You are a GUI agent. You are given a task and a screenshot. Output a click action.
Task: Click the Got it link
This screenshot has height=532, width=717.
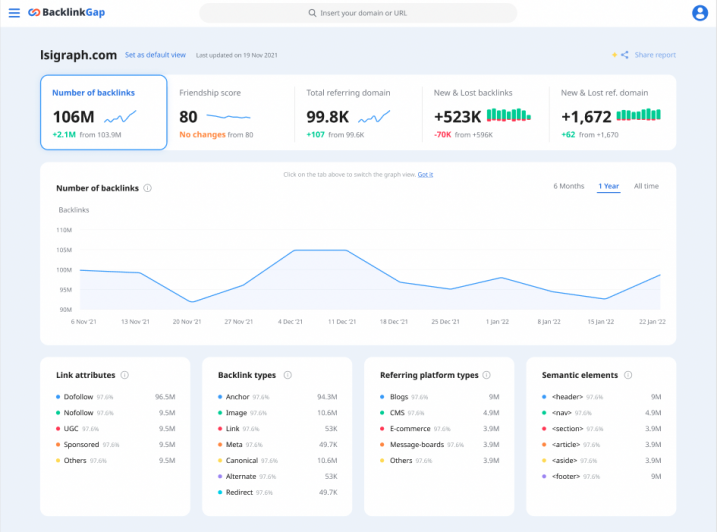(x=425, y=175)
